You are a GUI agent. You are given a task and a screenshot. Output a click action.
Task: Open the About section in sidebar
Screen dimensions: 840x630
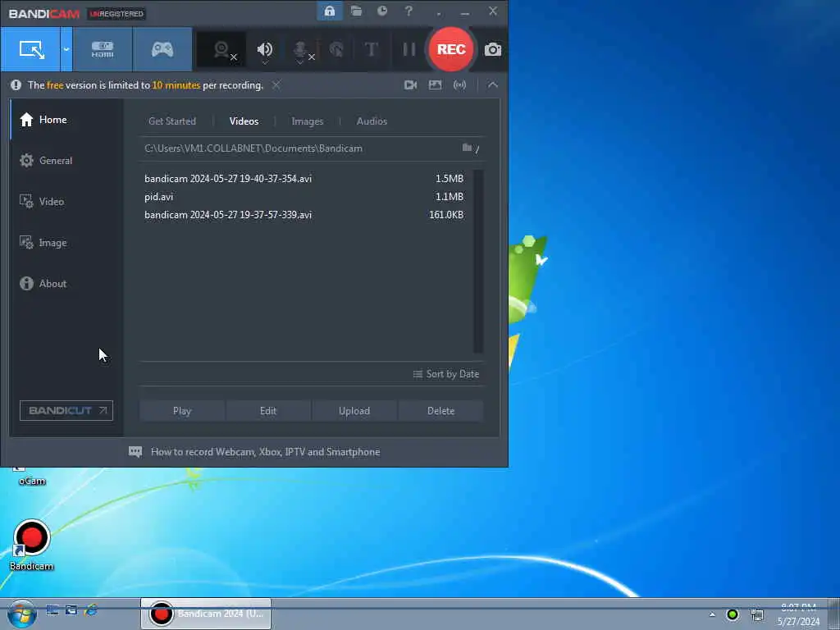click(x=66, y=284)
